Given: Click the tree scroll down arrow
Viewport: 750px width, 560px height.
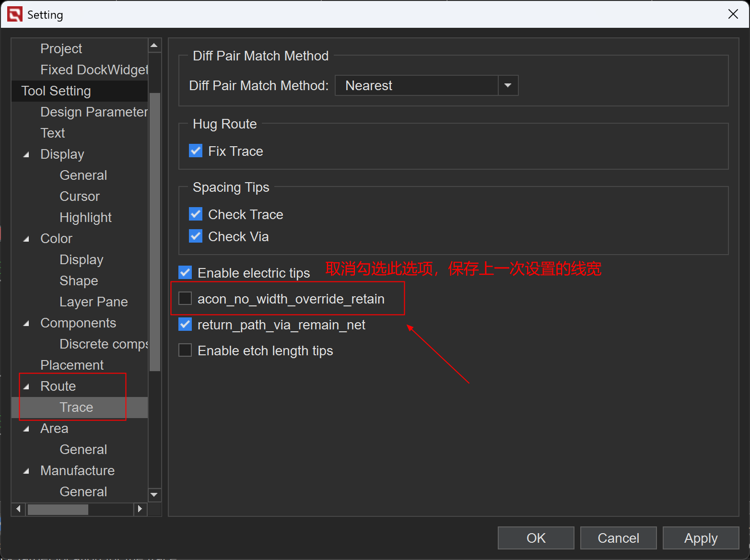Looking at the screenshot, I should coord(154,494).
